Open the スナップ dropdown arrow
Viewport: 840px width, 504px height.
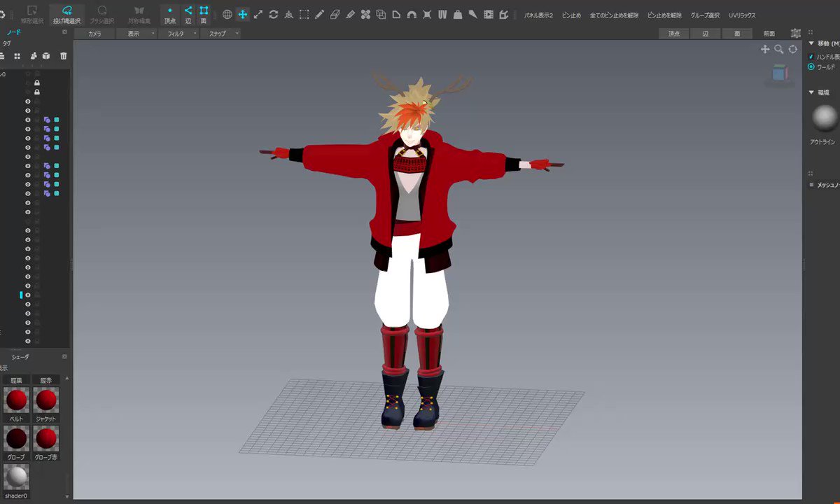237,33
